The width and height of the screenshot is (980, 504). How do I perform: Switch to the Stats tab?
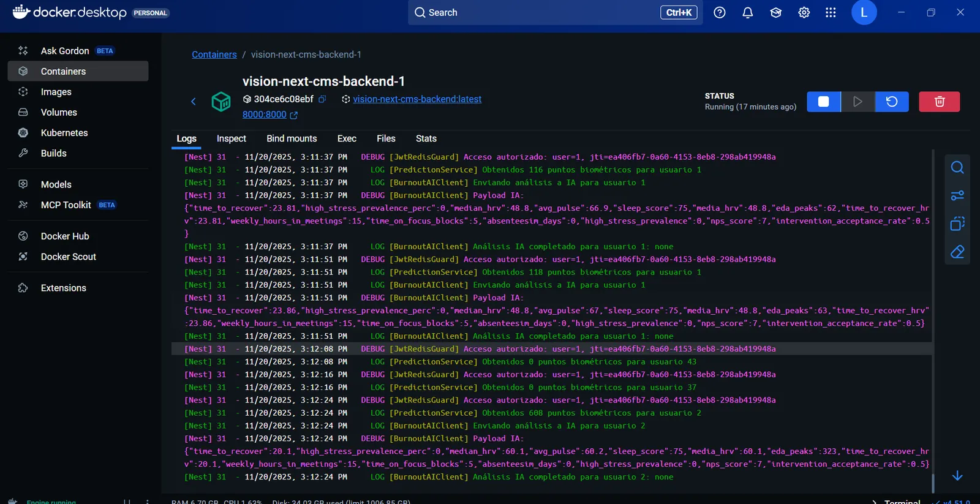tap(426, 139)
